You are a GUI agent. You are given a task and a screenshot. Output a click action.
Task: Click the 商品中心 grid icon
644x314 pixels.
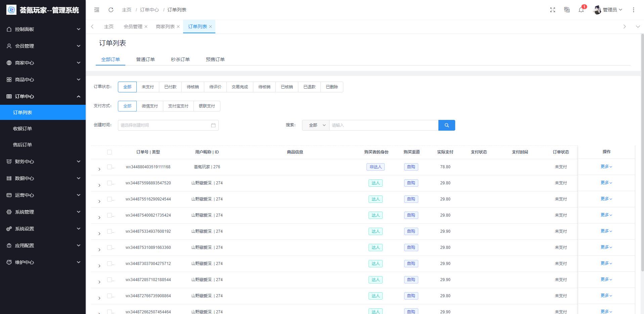[x=9, y=80]
